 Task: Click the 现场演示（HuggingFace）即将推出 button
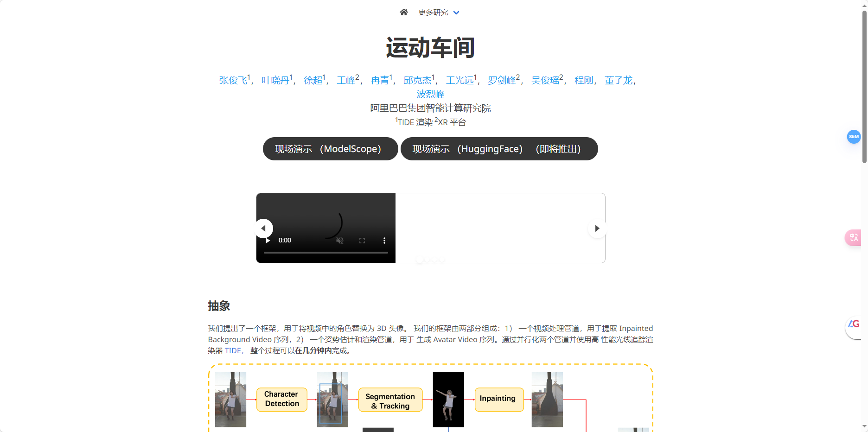(499, 149)
